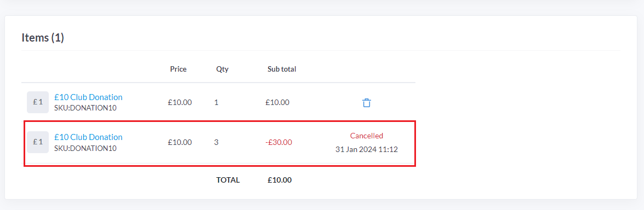
Task: Click the SKU:DONATION10 text of first item
Action: [x=85, y=108]
